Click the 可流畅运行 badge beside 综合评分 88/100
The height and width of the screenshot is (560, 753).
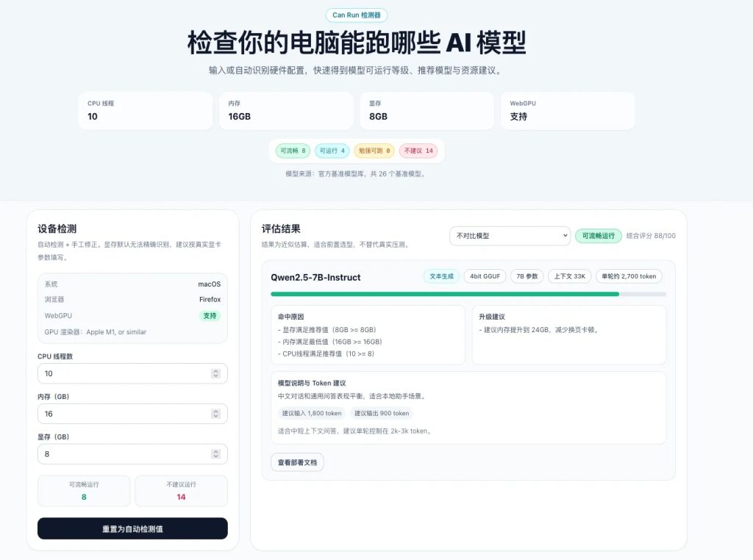600,236
